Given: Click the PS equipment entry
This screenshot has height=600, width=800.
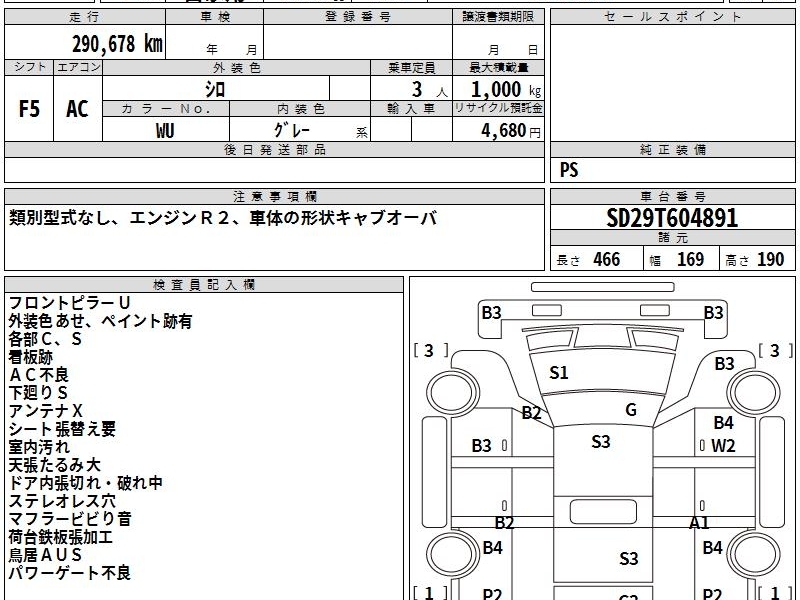Looking at the screenshot, I should [569, 170].
